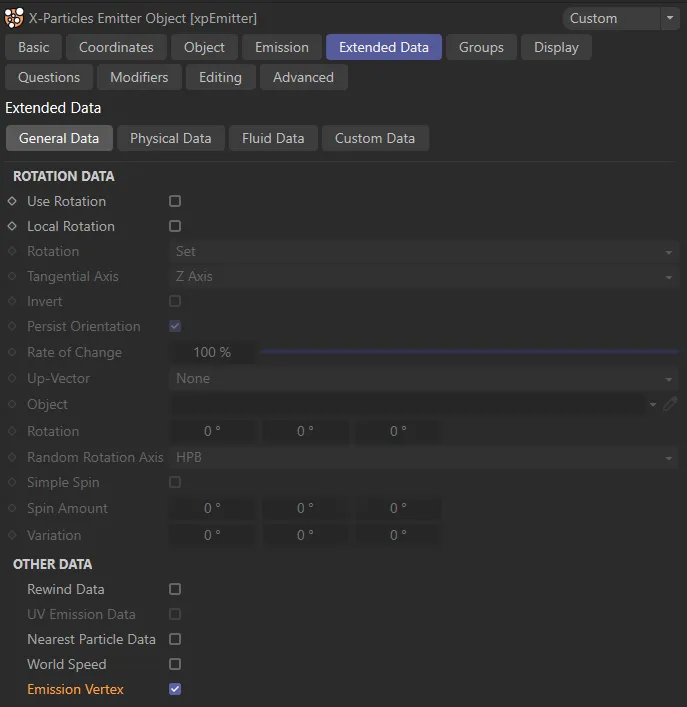Viewport: 687px width, 707px height.
Task: Open the Questions tab
Action: [49, 78]
